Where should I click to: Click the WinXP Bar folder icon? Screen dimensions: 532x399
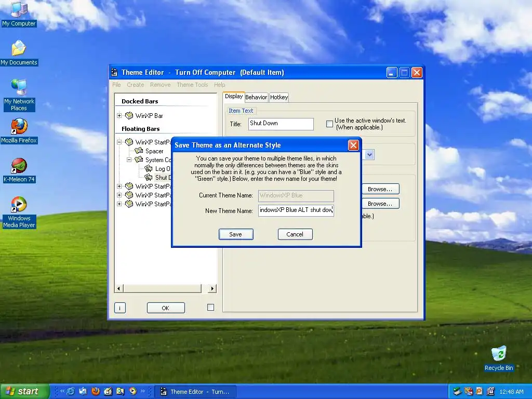129,116
